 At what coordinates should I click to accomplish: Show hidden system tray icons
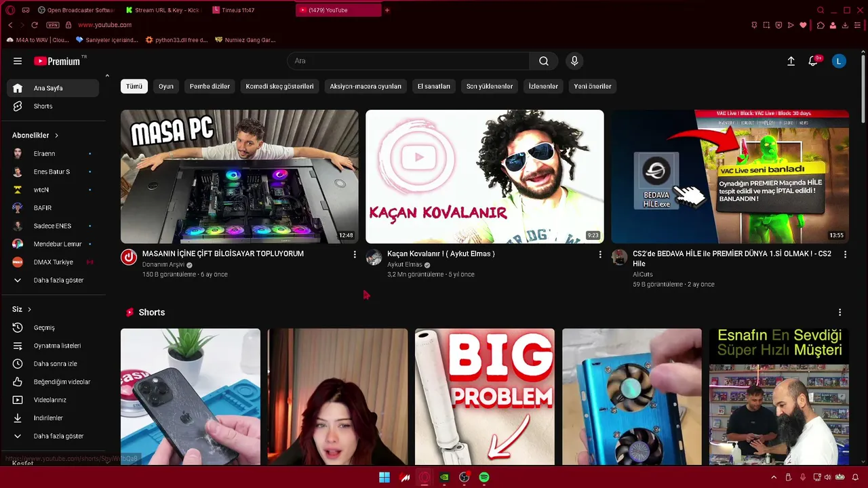coord(774,477)
